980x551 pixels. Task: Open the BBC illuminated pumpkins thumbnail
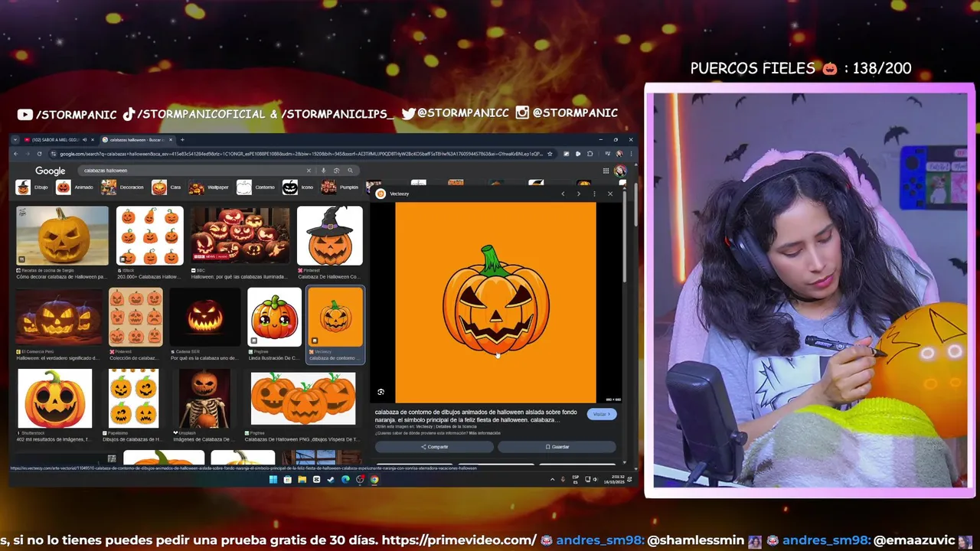tap(240, 236)
